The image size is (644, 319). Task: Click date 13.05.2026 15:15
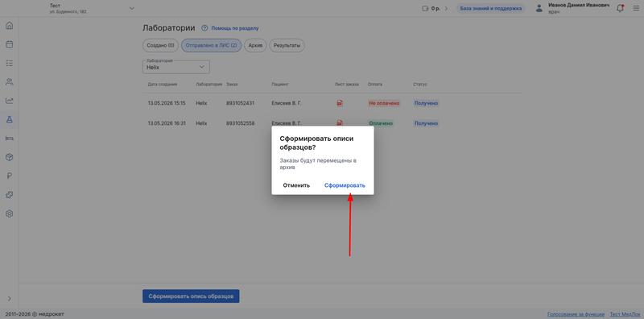167,103
